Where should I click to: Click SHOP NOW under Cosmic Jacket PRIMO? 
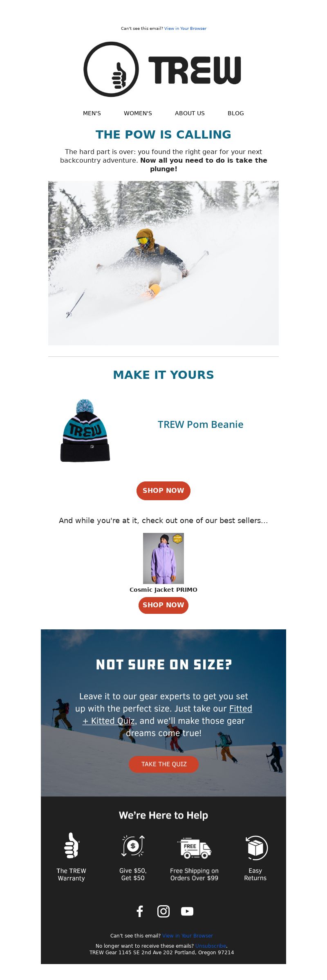[163, 605]
